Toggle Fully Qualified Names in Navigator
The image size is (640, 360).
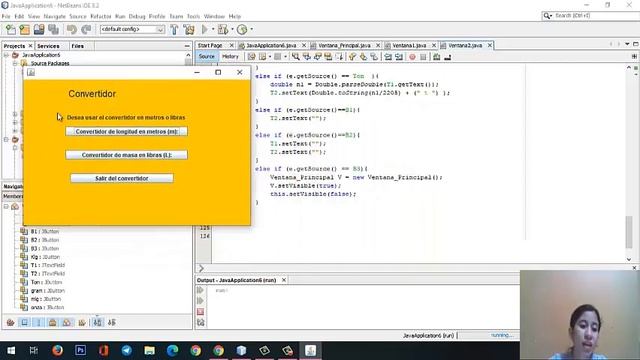[x=82, y=322]
